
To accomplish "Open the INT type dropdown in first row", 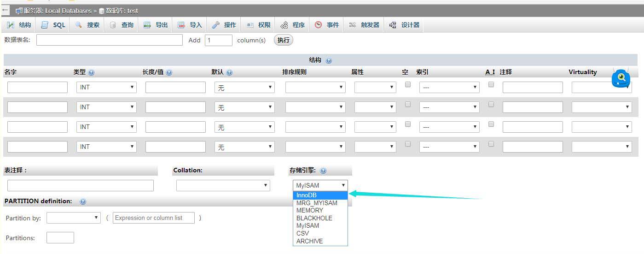I will (x=106, y=88).
